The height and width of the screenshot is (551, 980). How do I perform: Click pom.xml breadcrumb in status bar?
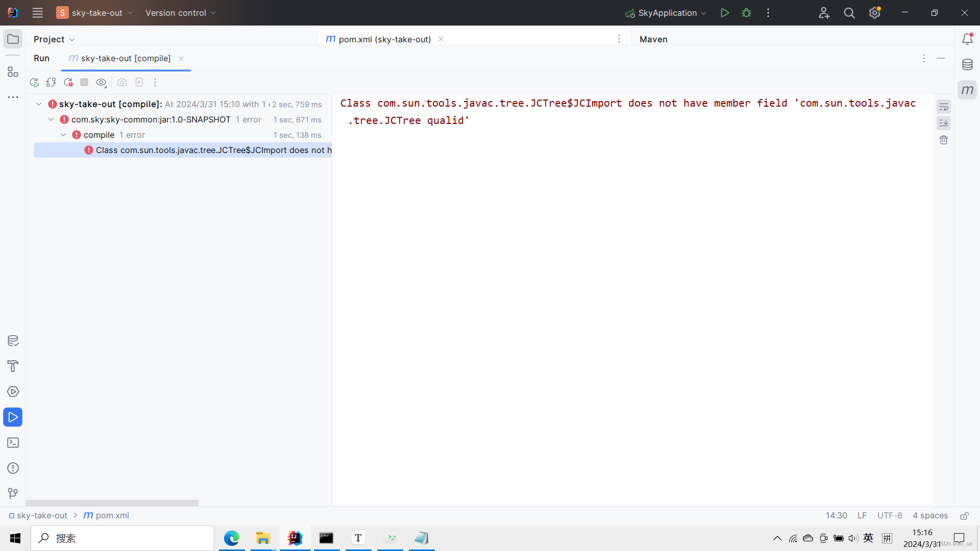107,515
